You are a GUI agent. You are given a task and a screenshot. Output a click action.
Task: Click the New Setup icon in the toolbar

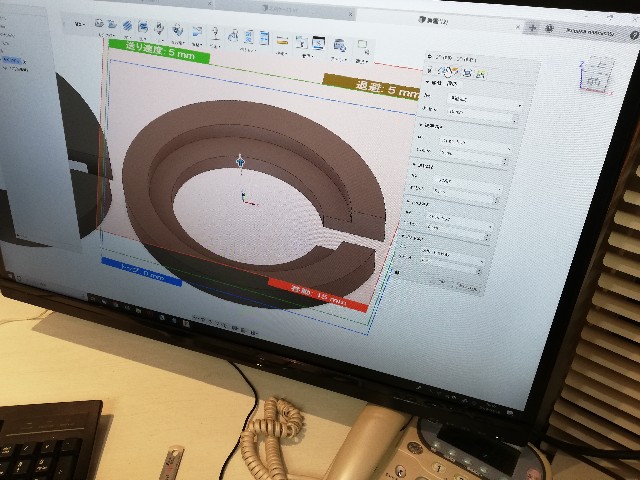(99, 24)
